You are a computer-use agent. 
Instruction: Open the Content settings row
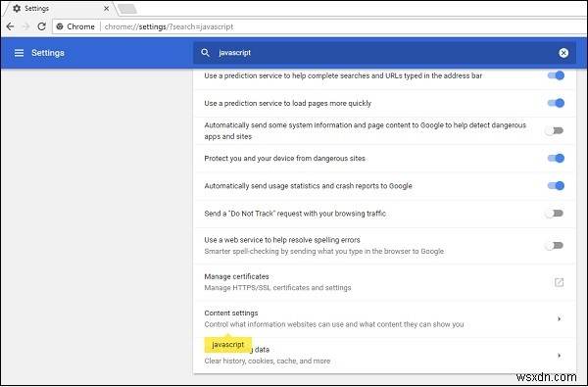point(384,318)
